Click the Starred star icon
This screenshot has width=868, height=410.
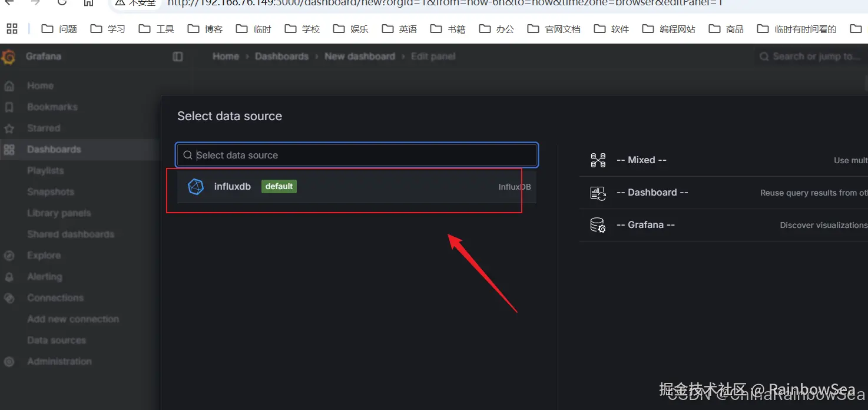[9, 128]
